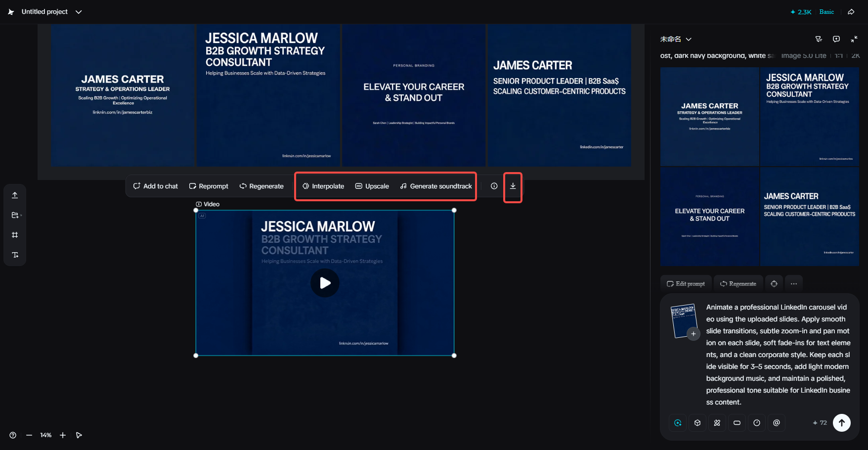Open the aspect ratio rectangle selector
Viewport: 868px width, 450px height.
(737, 423)
